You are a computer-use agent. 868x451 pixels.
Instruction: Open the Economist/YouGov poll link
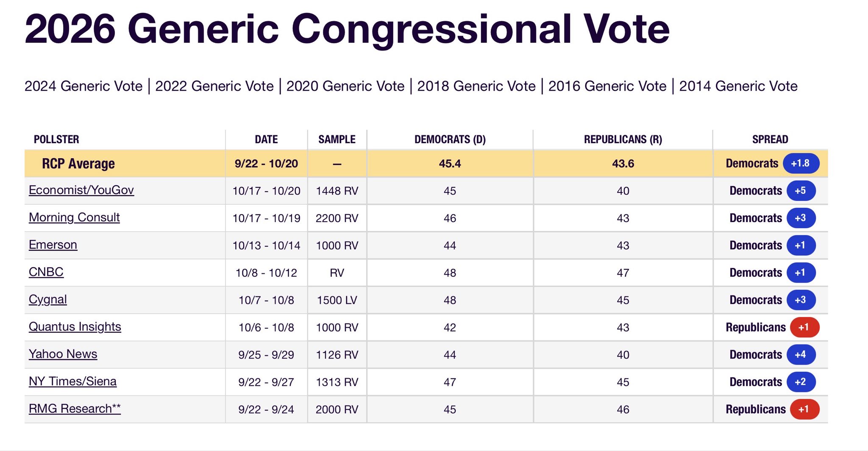pos(81,190)
